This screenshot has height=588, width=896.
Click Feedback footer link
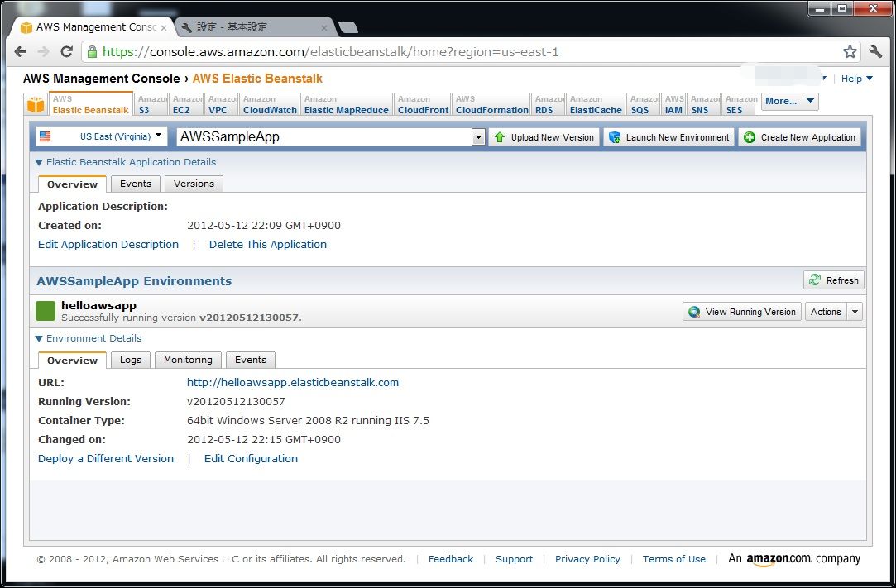pyautogui.click(x=451, y=559)
